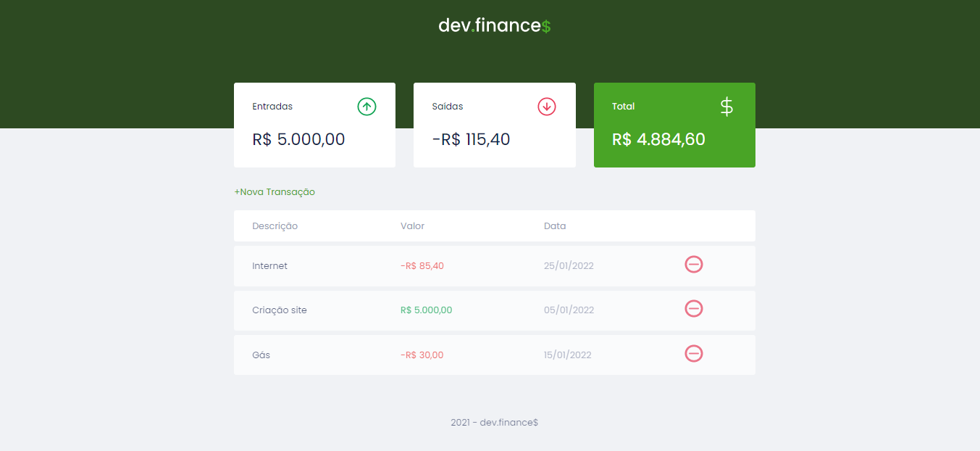Select the dollar sign icon on Total card
Screen dimensions: 980x451
725,107
